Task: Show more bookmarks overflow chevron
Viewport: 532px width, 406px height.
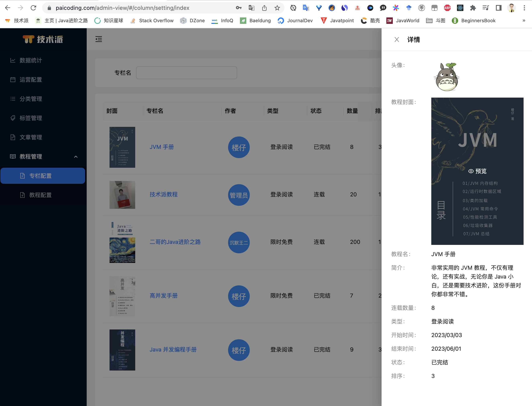Action: [524, 21]
